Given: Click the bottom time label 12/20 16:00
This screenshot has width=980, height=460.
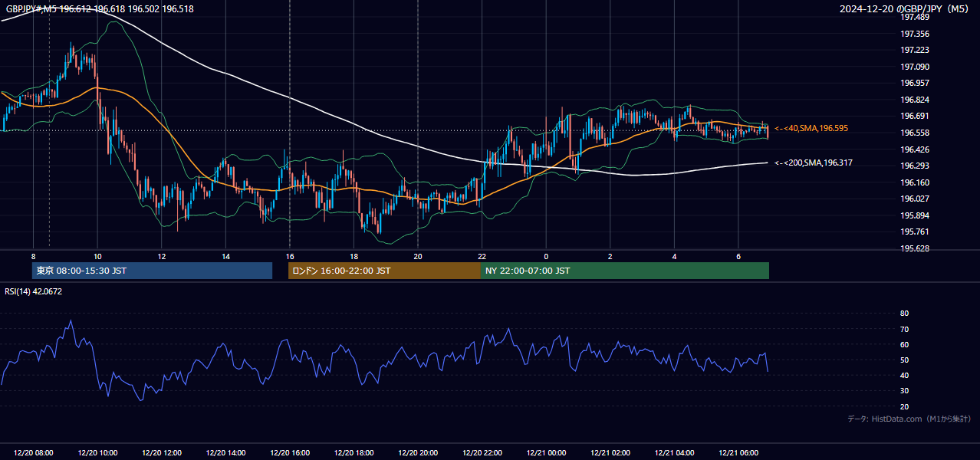Looking at the screenshot, I should [x=290, y=453].
